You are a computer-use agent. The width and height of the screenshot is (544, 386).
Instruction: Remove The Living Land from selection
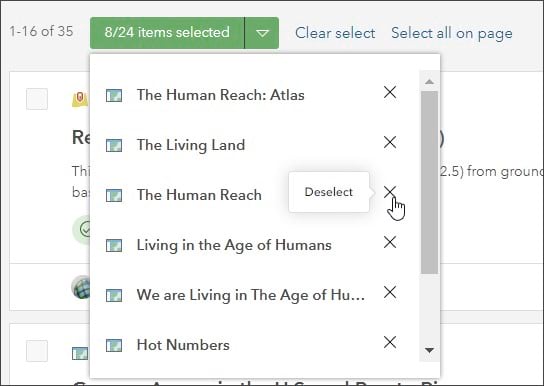[x=390, y=142]
